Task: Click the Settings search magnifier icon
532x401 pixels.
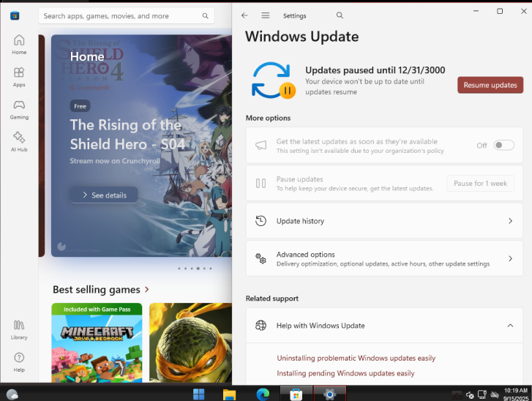Action: tap(340, 15)
